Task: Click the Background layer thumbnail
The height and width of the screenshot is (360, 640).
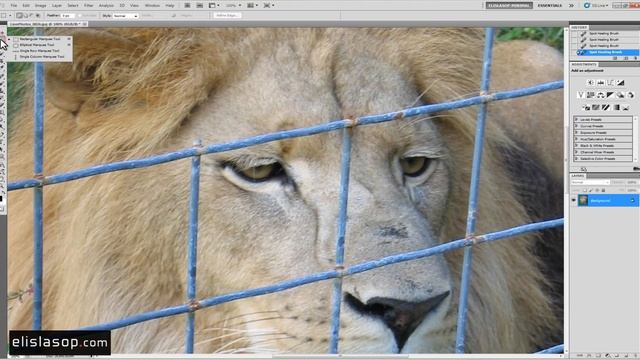Action: click(583, 200)
